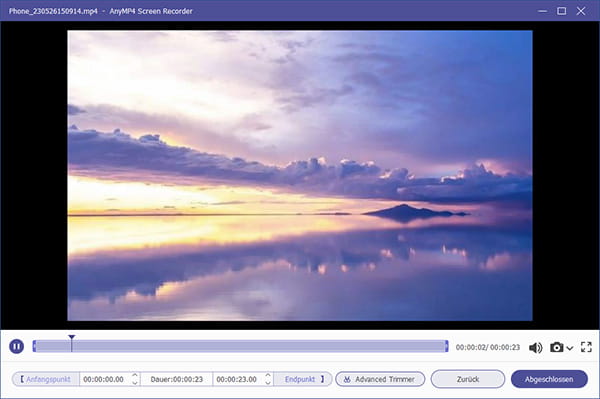
Task: Set the Anfangspunkt start marker
Action: [x=46, y=379]
